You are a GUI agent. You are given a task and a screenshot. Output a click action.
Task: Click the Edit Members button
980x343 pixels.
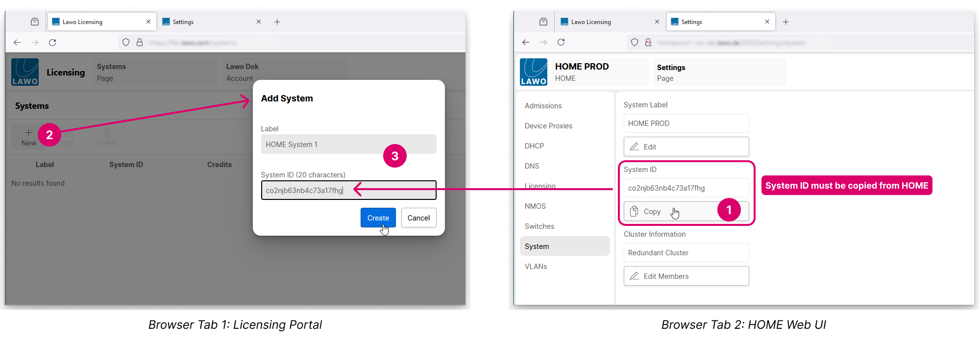pos(686,276)
